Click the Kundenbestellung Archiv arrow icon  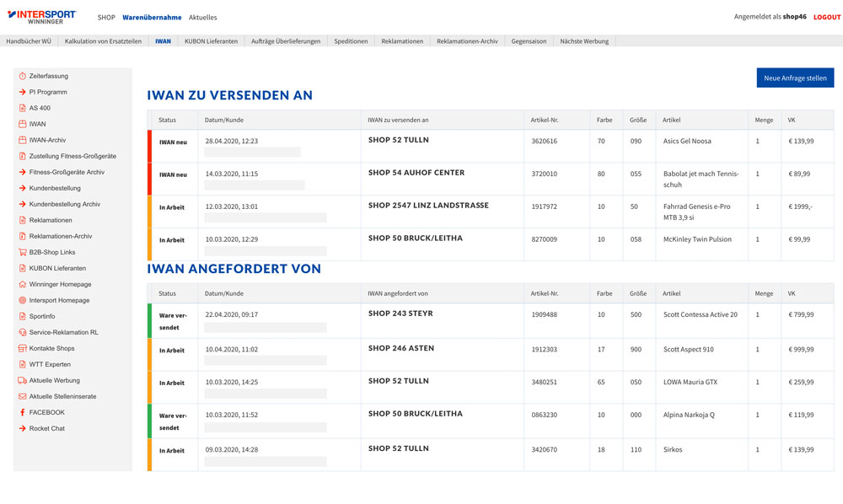23,204
